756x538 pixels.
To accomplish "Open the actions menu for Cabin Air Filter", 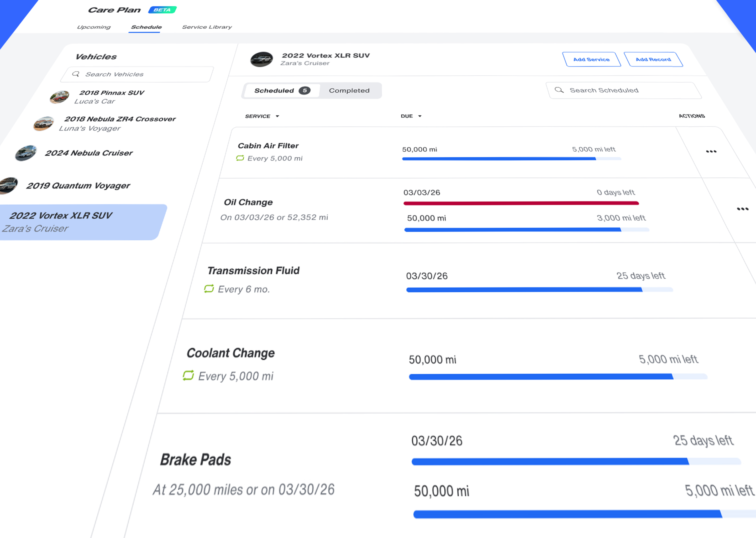I will (711, 151).
